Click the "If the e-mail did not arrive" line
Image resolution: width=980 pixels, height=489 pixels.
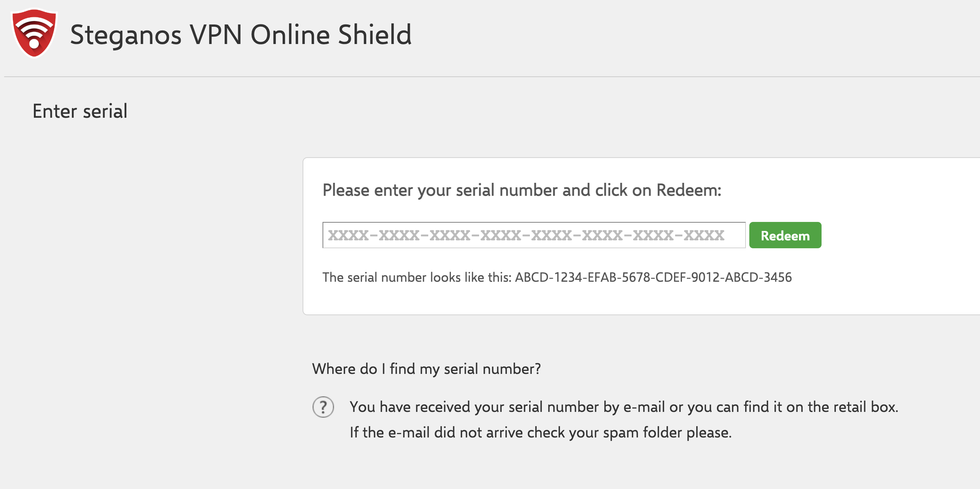540,433
